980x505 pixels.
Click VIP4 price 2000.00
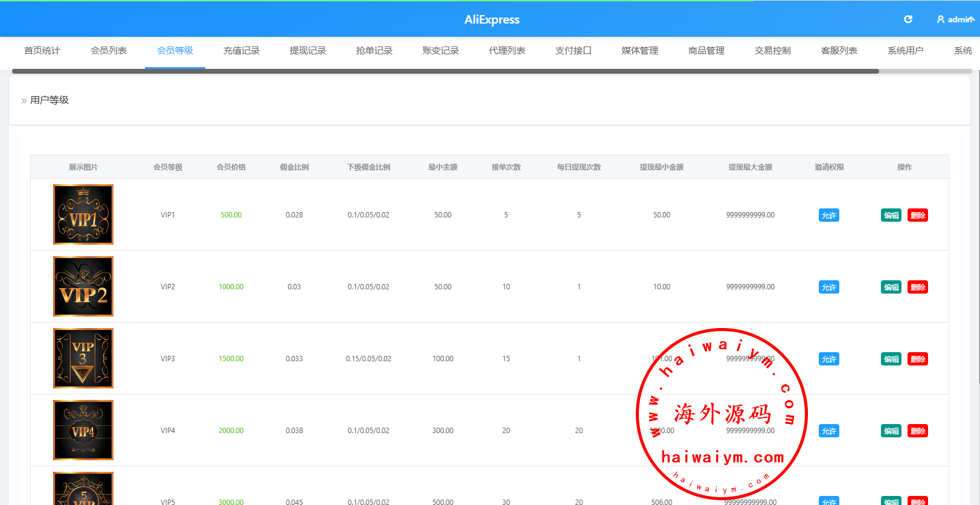[231, 431]
